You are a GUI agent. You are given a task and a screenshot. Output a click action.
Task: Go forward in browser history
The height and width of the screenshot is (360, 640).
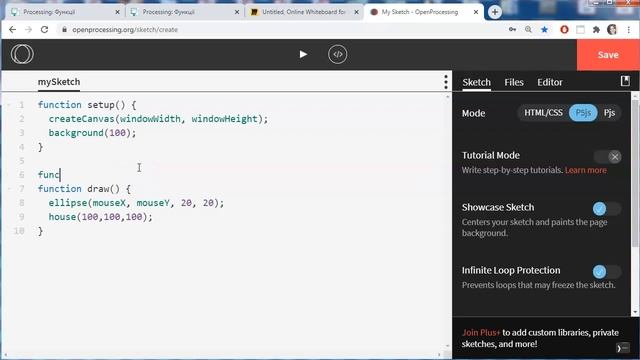point(28,29)
